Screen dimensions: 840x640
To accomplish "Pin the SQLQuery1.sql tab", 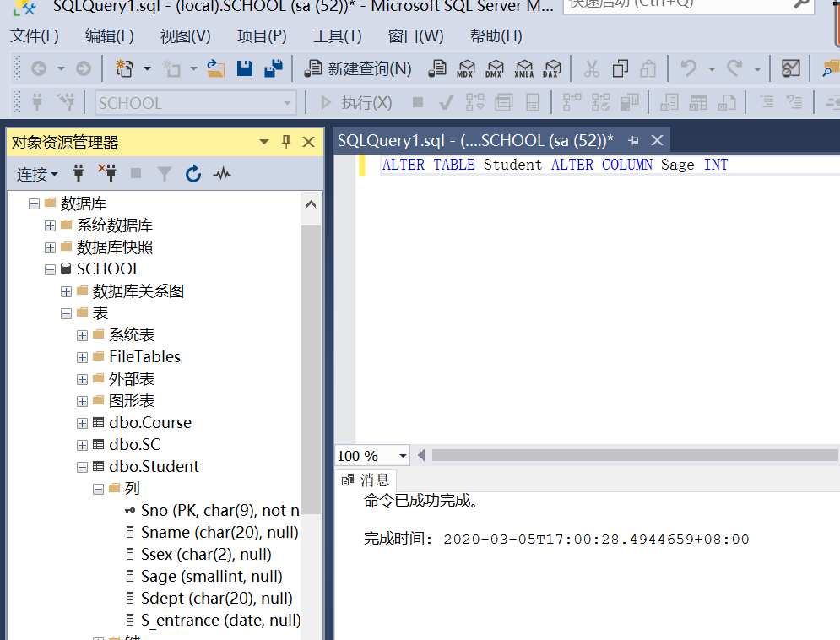I will [634, 140].
